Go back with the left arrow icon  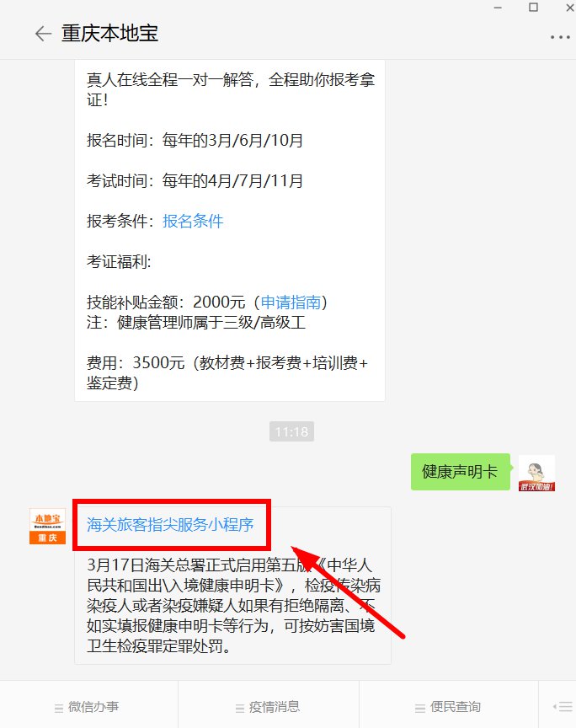click(x=43, y=34)
